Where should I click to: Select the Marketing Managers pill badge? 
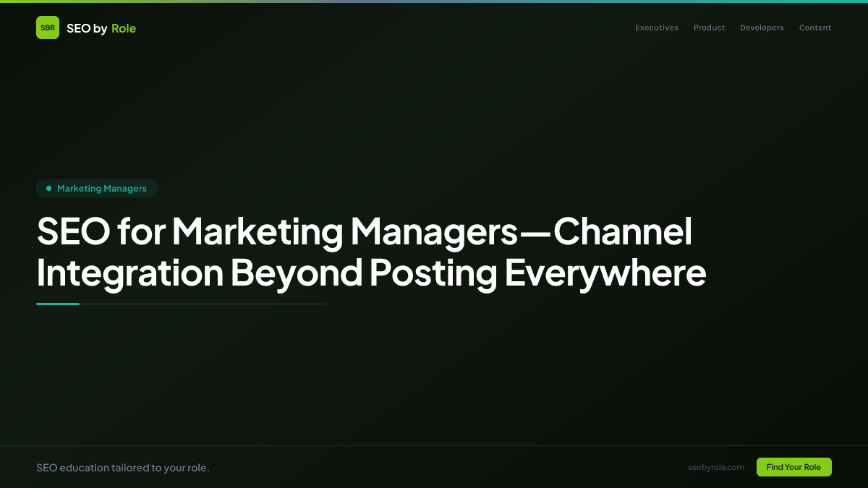coord(97,188)
